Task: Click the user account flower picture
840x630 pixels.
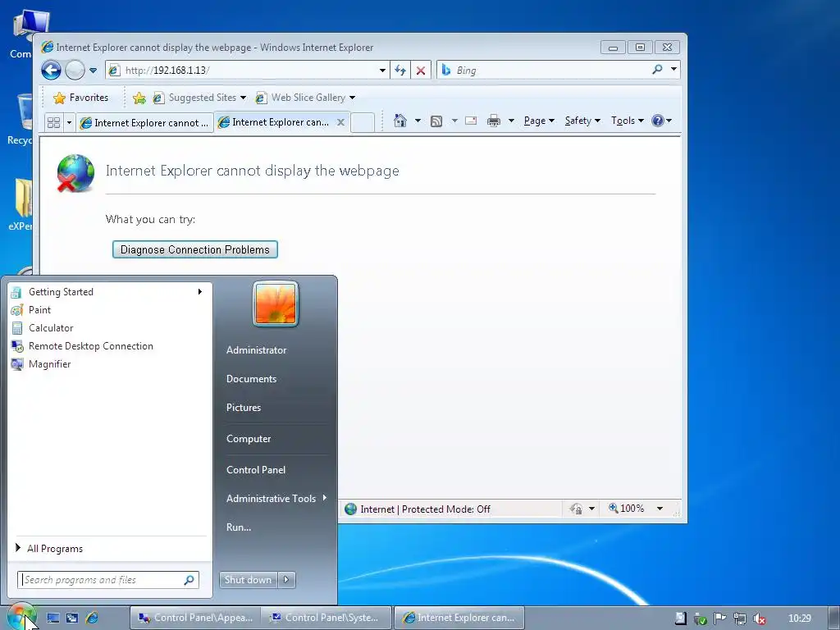Action: pos(276,304)
